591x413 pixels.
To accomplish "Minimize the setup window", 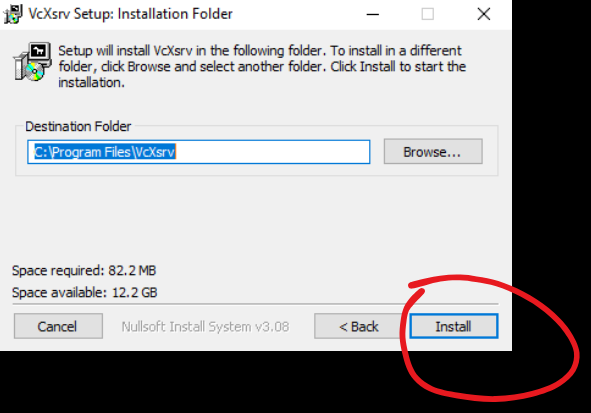I will pos(372,14).
